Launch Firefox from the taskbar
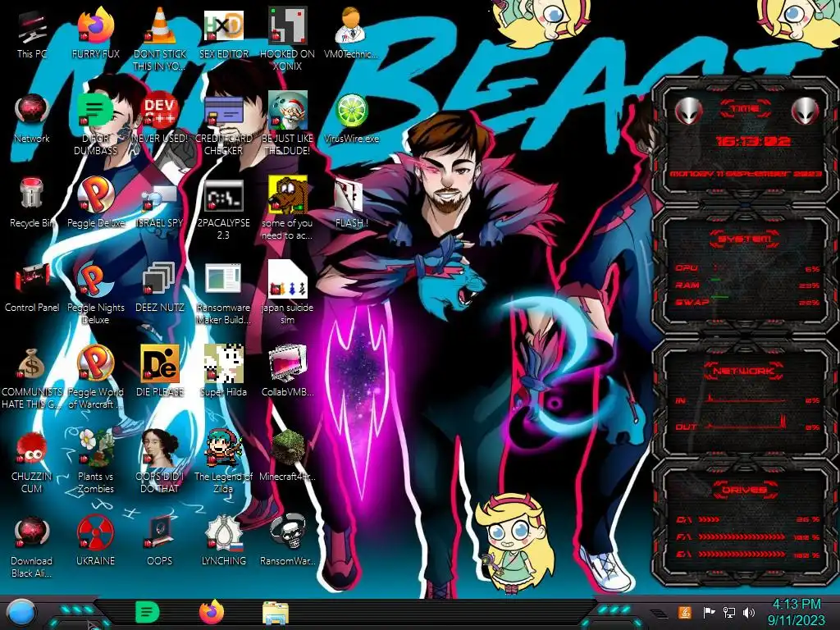The image size is (840, 630). (212, 612)
